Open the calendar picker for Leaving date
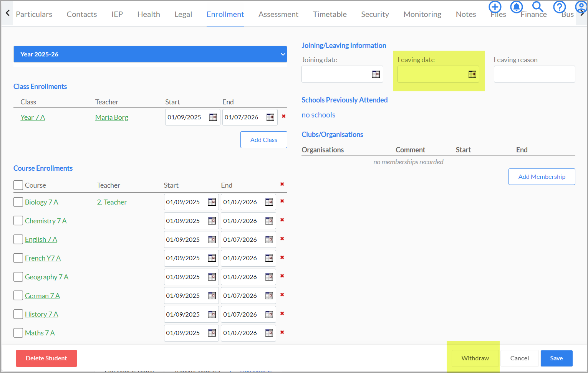This screenshot has width=588, height=373. [x=472, y=74]
